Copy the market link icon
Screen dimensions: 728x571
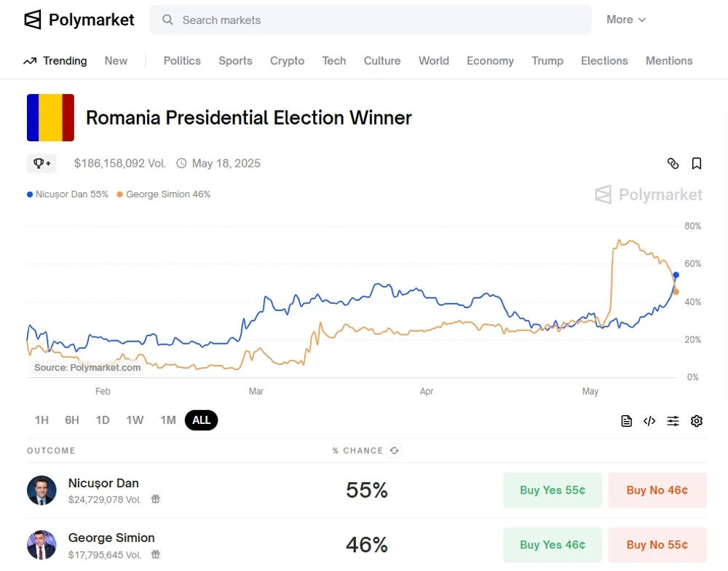pos(673,163)
